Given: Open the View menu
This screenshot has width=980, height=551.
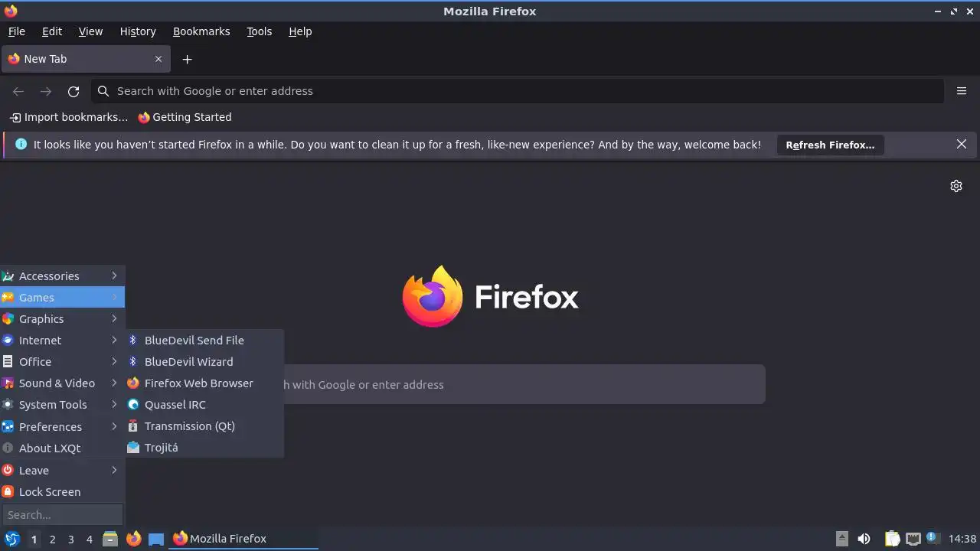Looking at the screenshot, I should coord(90,31).
